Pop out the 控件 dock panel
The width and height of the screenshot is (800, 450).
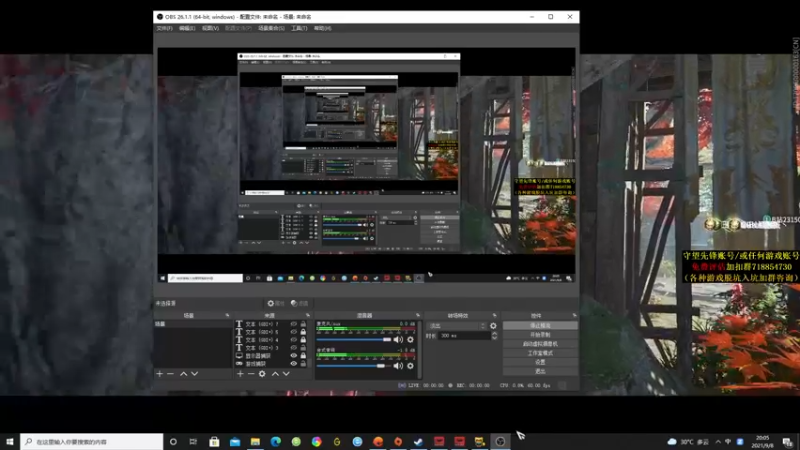click(574, 315)
